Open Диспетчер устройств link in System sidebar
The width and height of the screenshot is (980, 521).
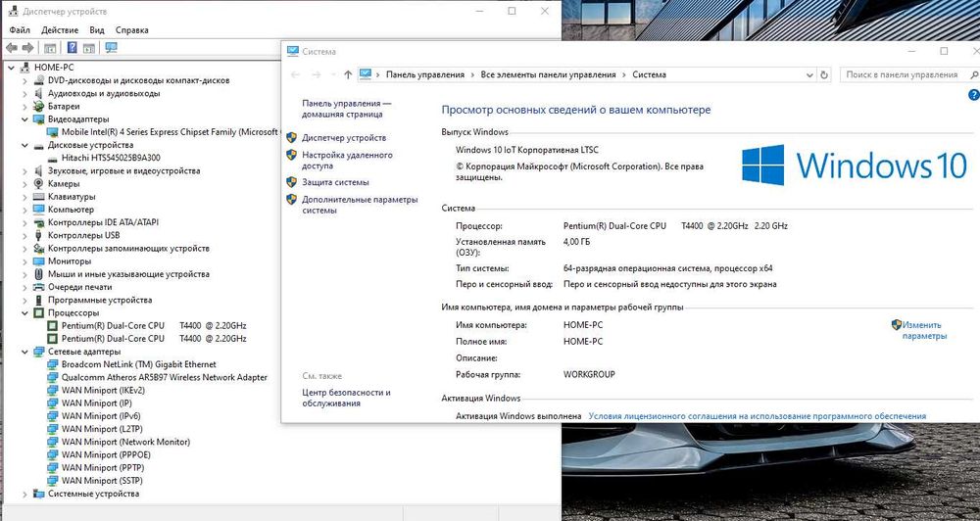click(344, 137)
